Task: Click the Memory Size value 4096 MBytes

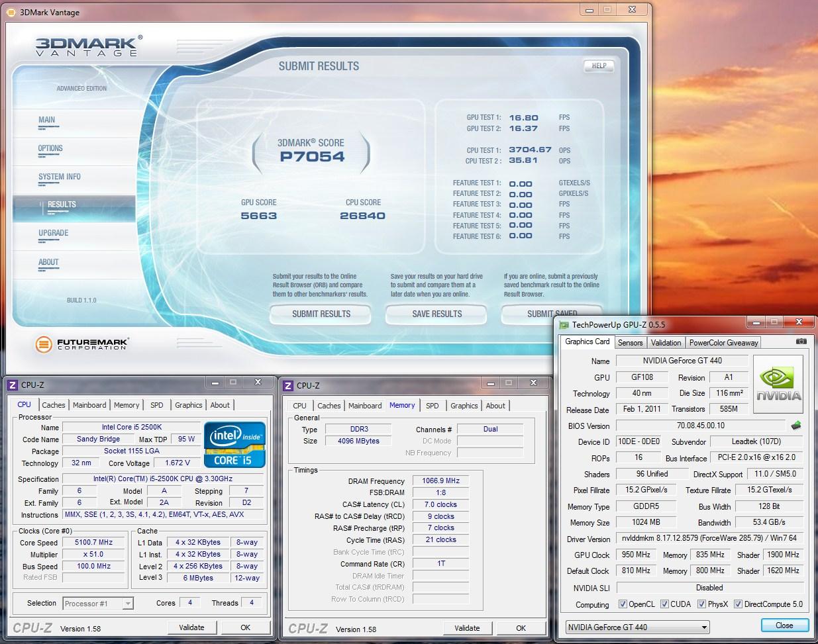Action: (x=358, y=441)
